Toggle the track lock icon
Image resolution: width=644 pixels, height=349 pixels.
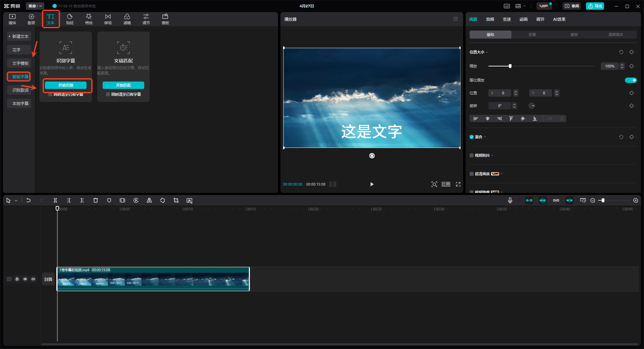[17, 279]
